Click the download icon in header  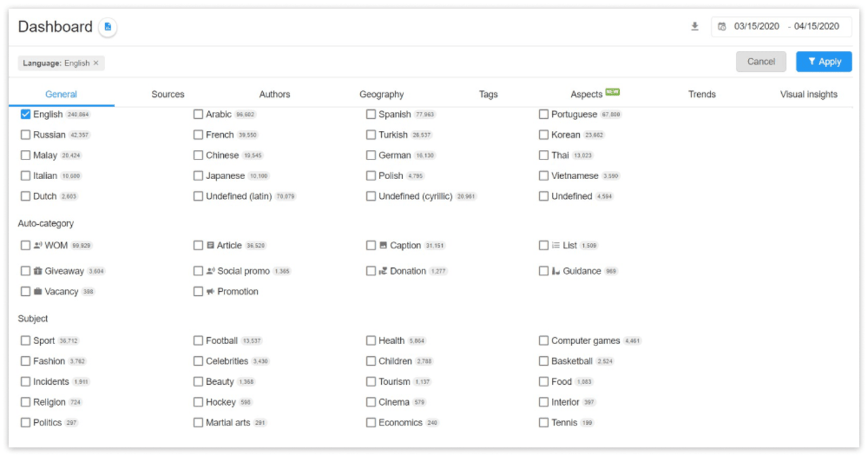click(x=694, y=26)
